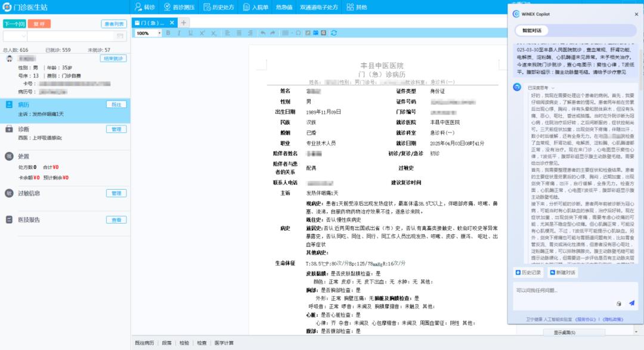This screenshot has height=350, width=644.
Task: Click the send arrow in Copilot
Action: (x=631, y=303)
